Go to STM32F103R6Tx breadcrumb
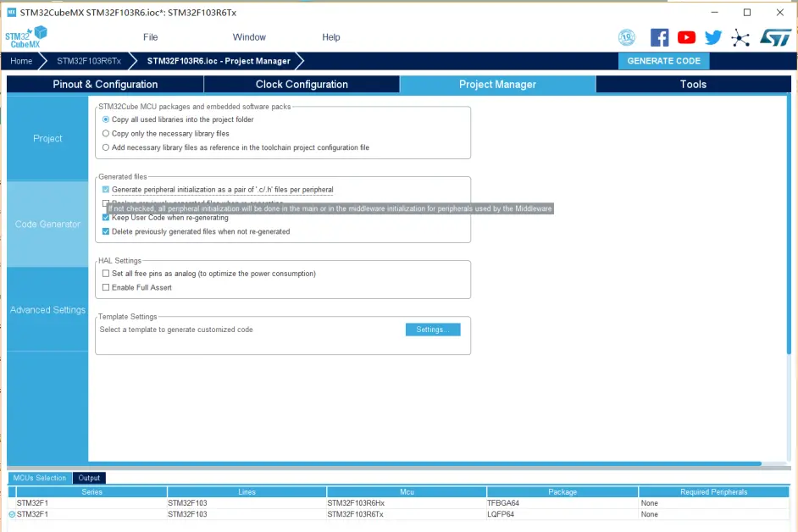This screenshot has height=532, width=798. pyautogui.click(x=89, y=61)
